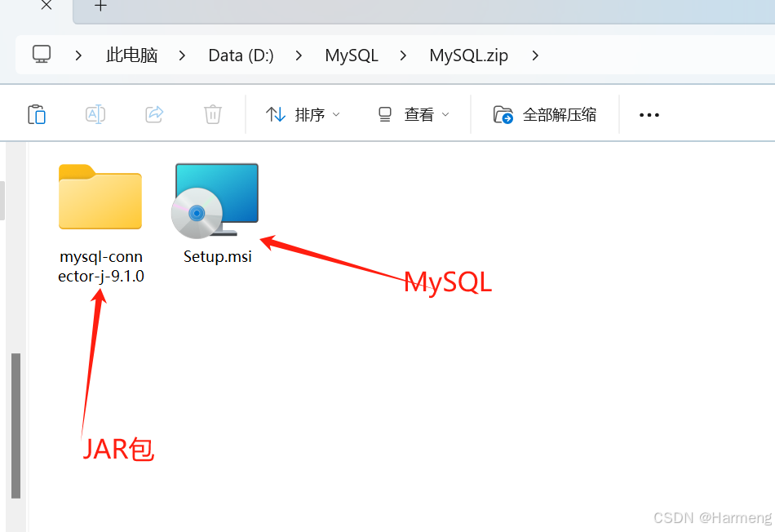
Task: Click the See more (...) toolbar icon
Action: 649,115
